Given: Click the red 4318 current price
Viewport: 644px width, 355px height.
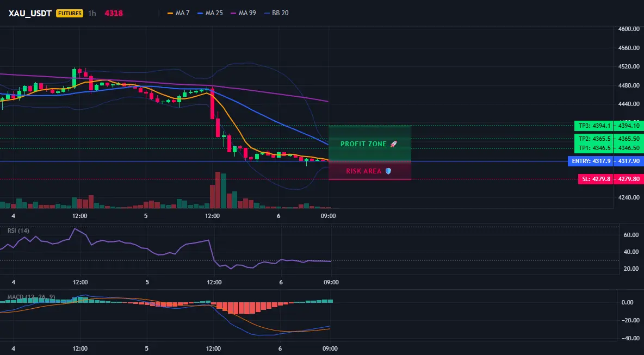Looking at the screenshot, I should point(114,13).
